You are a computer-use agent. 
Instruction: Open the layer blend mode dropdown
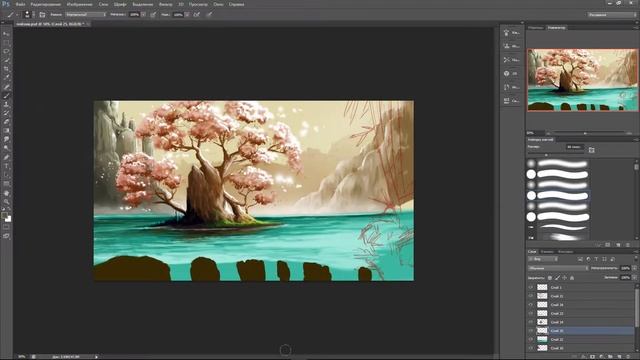coord(558,268)
